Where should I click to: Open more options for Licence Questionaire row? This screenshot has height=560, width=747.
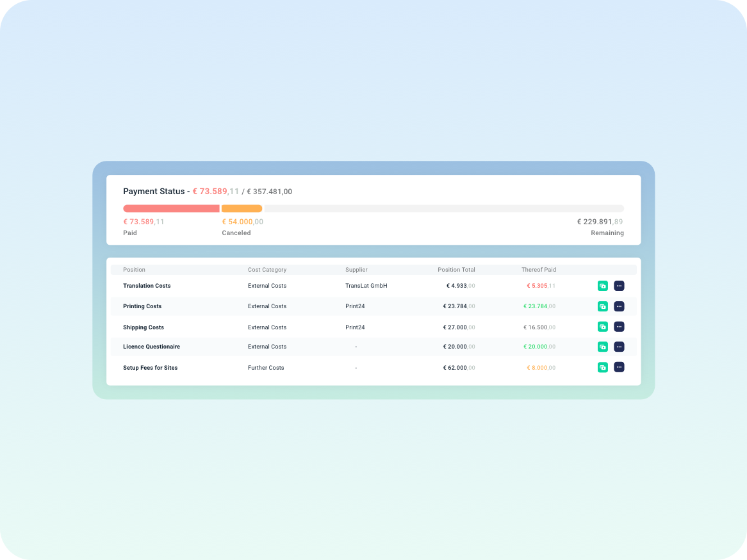[619, 347]
